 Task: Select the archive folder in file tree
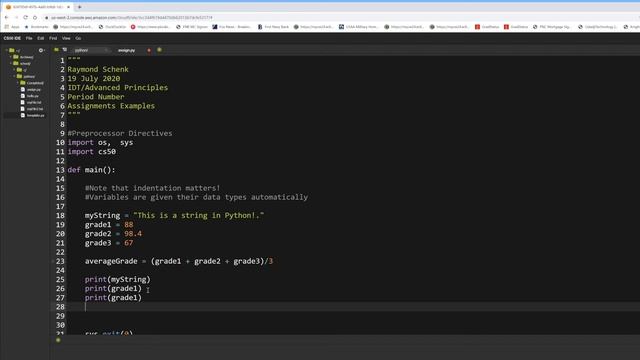[x=23, y=57]
